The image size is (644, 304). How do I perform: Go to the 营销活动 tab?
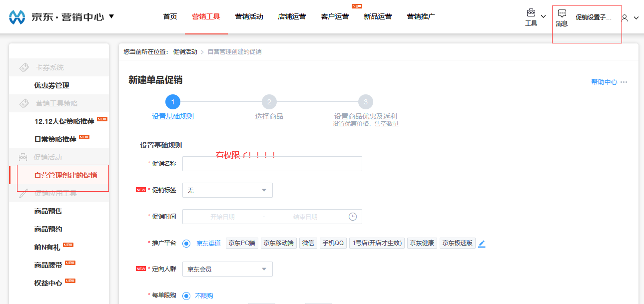[x=249, y=16]
